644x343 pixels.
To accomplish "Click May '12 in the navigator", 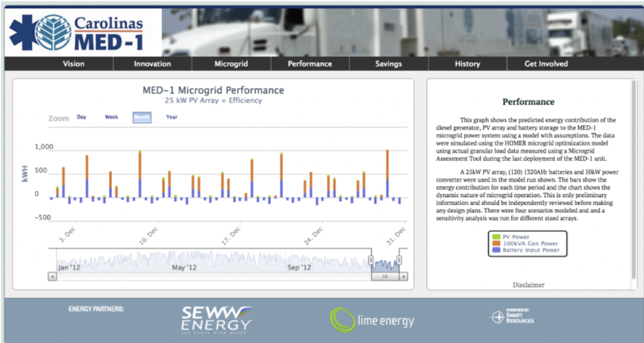I will [184, 268].
